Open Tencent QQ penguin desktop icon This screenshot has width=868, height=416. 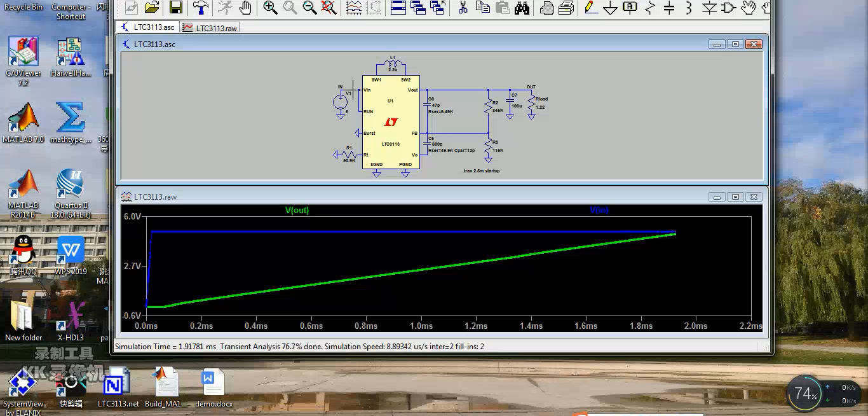[x=24, y=254]
